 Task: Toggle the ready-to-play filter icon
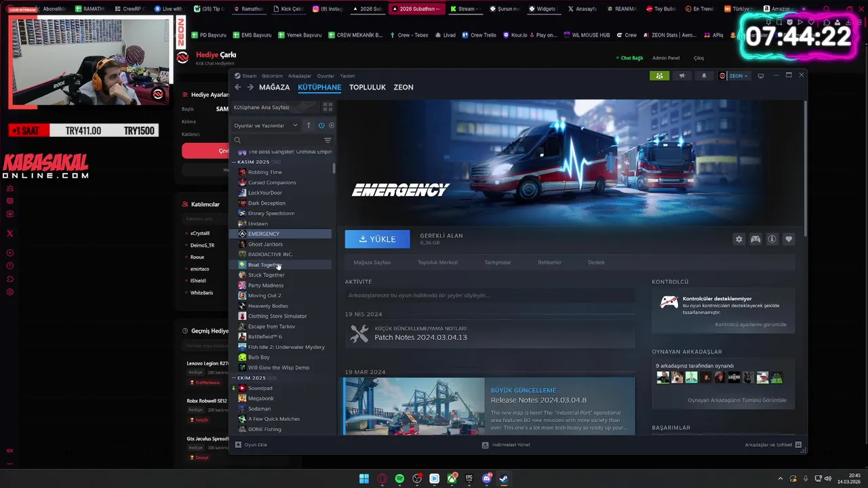tap(331, 125)
